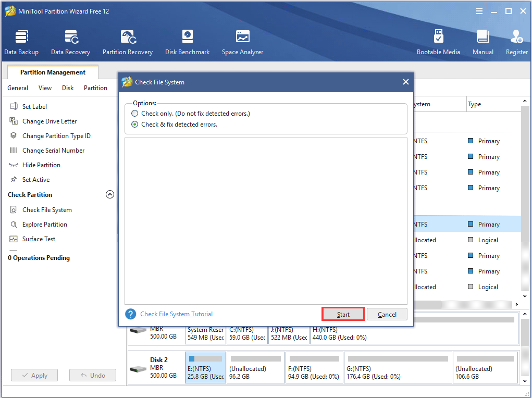Click the Register icon
Image resolution: width=532 pixels, height=398 pixels.
coord(517,42)
